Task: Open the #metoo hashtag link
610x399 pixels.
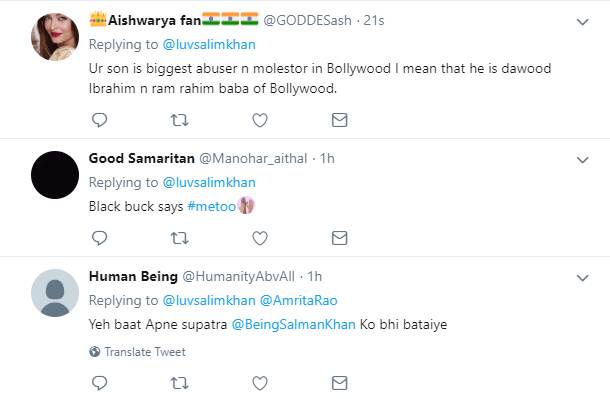Action: 211,206
